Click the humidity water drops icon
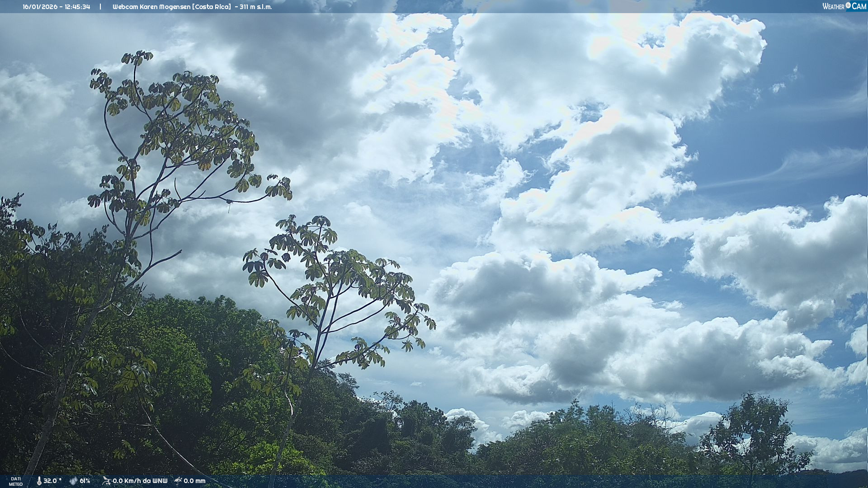The height and width of the screenshot is (488, 868). pyautogui.click(x=73, y=481)
